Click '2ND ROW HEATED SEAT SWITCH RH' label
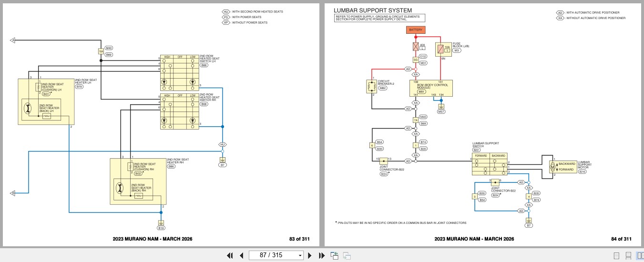This screenshot has height=262, width=644. pyautogui.click(x=207, y=97)
